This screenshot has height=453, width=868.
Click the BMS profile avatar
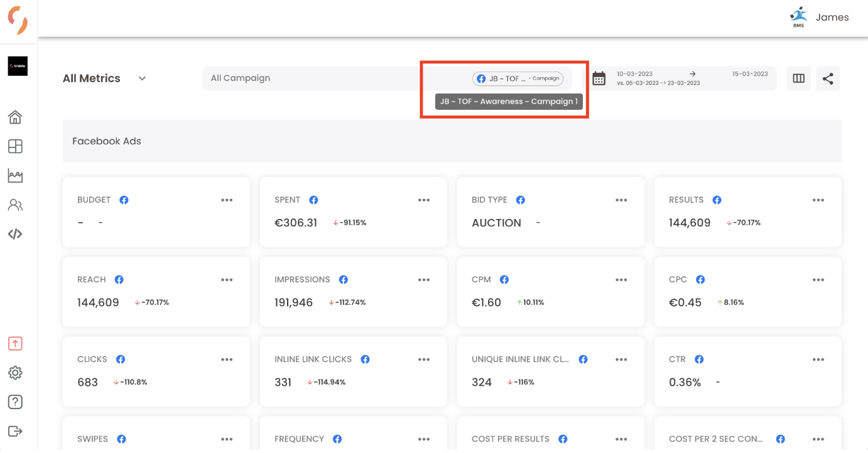[x=798, y=18]
